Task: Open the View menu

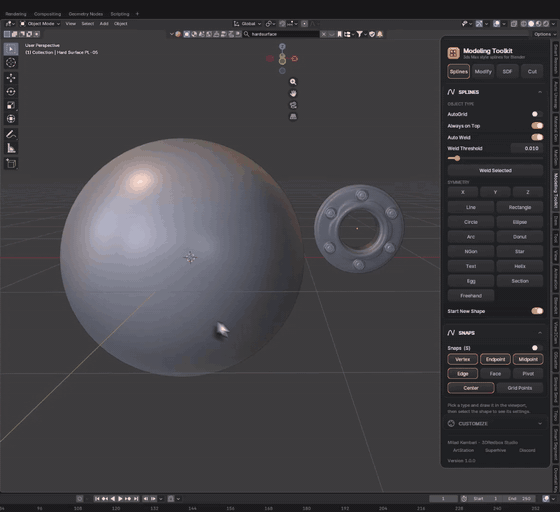Action: 71,24
